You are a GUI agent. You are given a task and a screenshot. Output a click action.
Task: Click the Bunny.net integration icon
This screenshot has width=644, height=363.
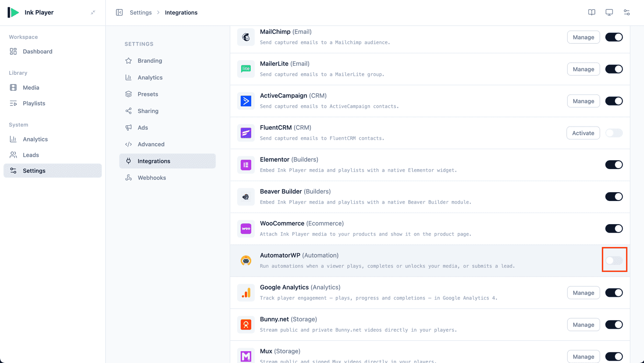coord(246,324)
